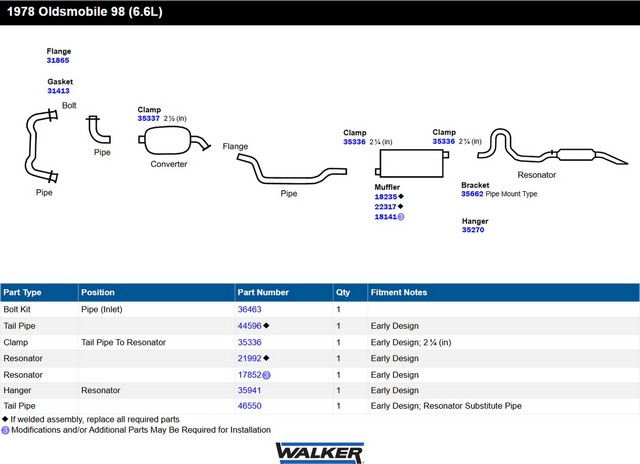The height and width of the screenshot is (464, 640).
Task: Click the resonator tail pipe drawing
Action: click(x=552, y=147)
